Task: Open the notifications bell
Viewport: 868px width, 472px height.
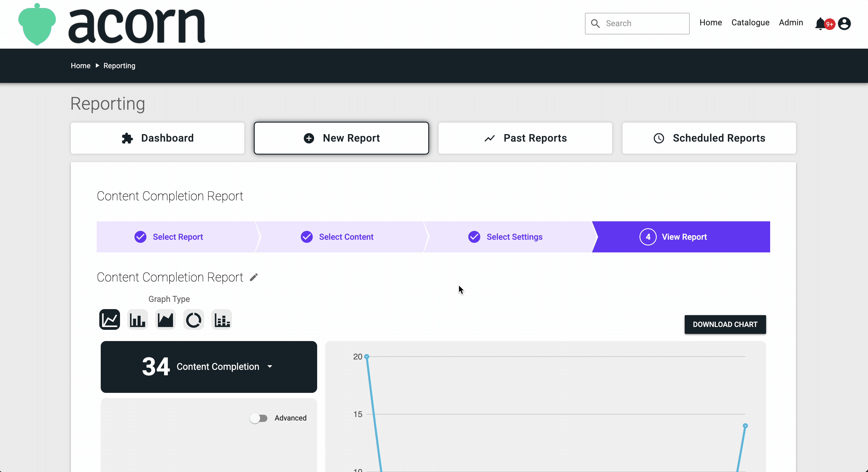Action: [x=820, y=24]
